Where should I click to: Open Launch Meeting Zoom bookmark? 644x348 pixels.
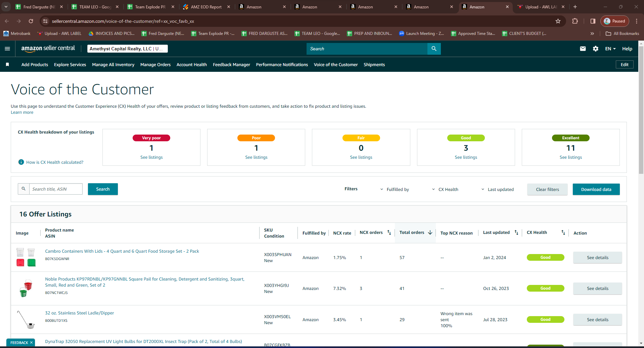click(x=421, y=34)
